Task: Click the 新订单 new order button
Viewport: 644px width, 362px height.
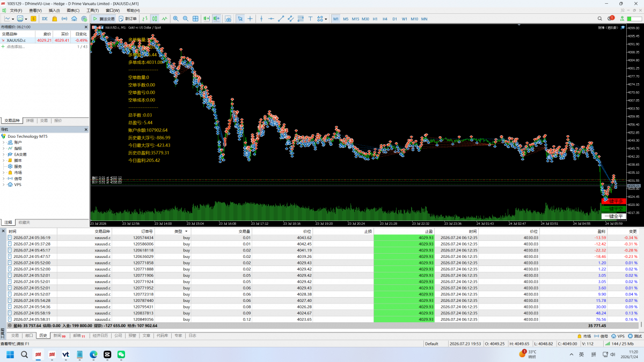Action: [x=128, y=19]
